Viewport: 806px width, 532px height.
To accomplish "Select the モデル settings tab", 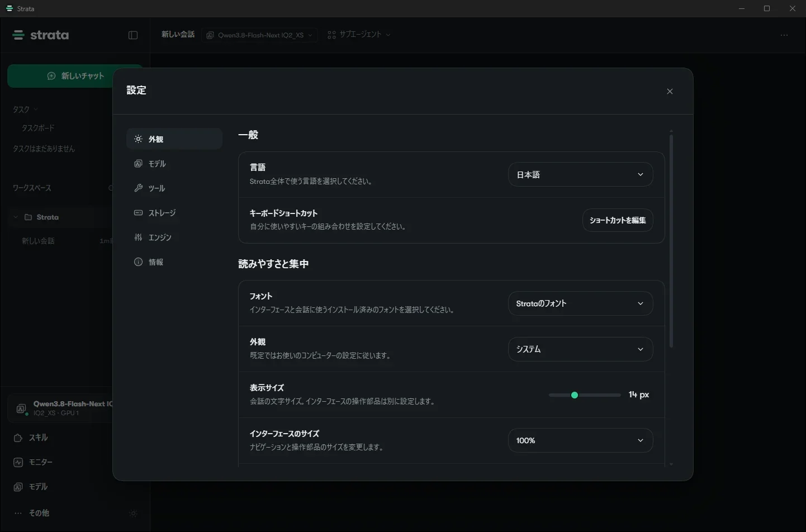I will point(174,164).
